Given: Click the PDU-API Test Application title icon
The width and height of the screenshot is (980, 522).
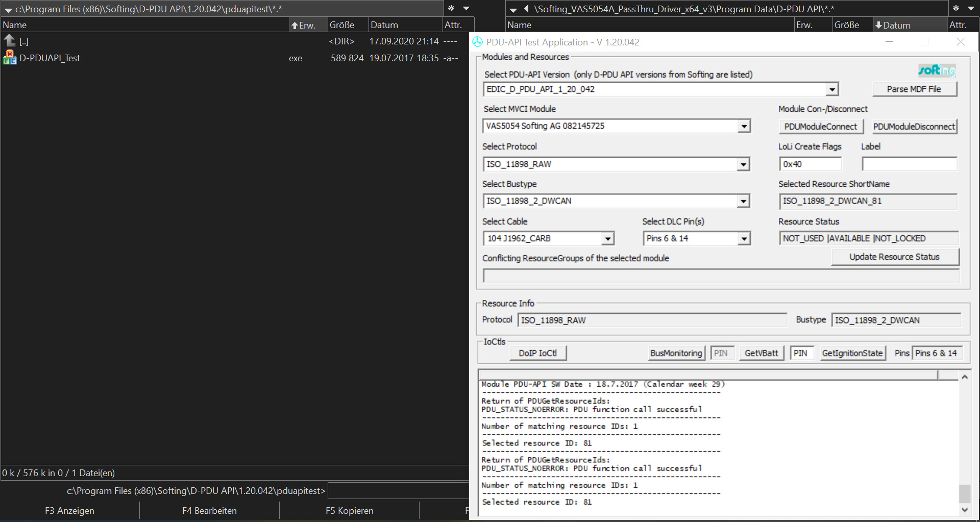Looking at the screenshot, I should click(x=478, y=42).
